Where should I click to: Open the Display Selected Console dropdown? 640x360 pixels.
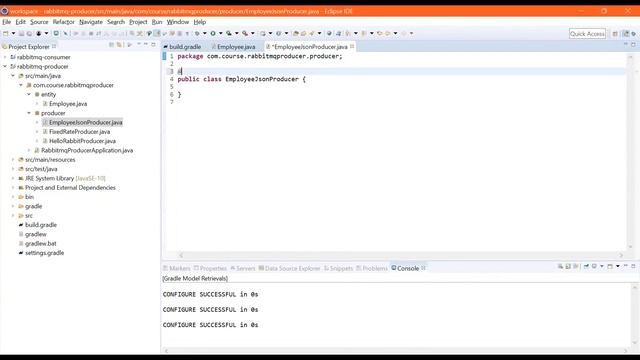[602, 267]
